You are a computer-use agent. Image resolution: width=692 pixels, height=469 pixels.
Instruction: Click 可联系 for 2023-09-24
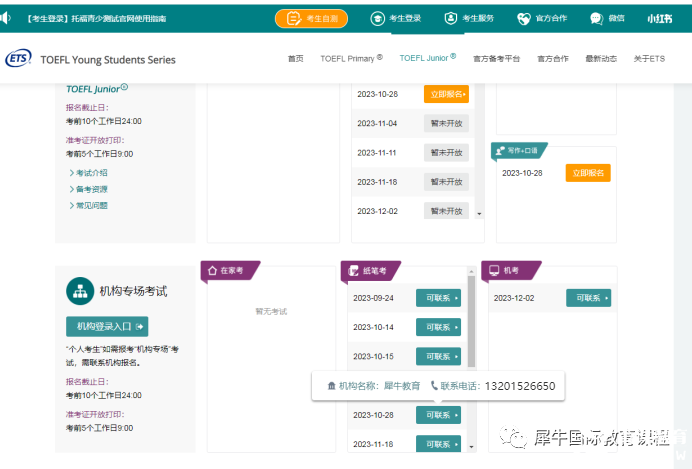pos(438,298)
